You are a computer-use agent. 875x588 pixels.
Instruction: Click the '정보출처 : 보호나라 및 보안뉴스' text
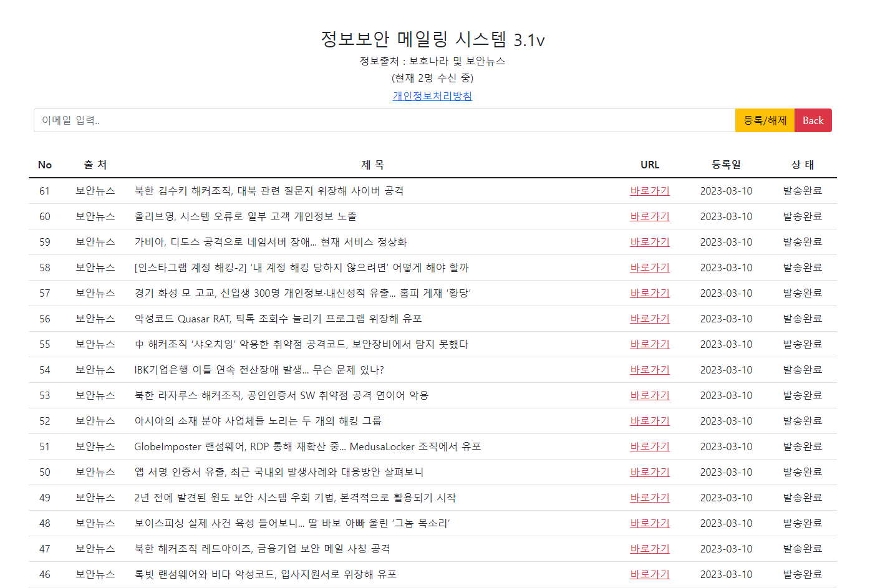[x=432, y=61]
